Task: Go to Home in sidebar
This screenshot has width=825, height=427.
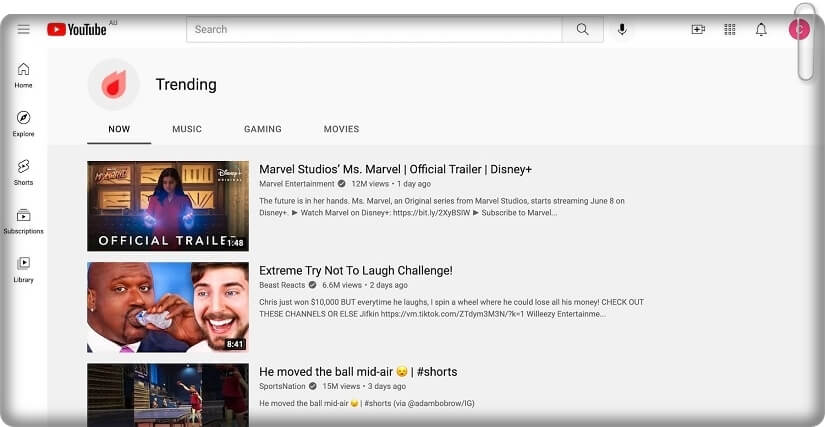Action: pos(23,75)
